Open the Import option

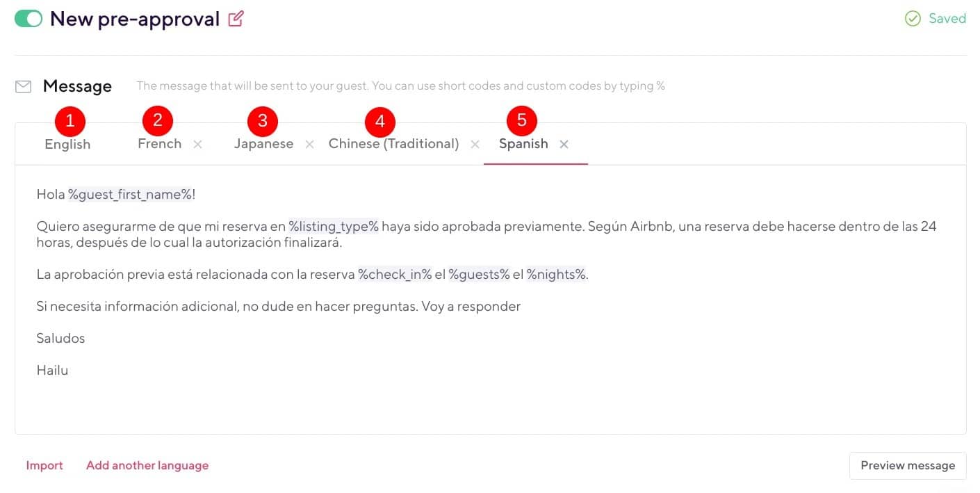tap(44, 465)
